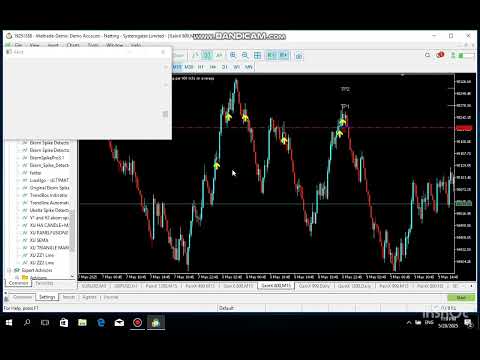Screen dimensions: 480x360
Task: Select the Ulkatta Spike Detector indicator
Action: 49,210
